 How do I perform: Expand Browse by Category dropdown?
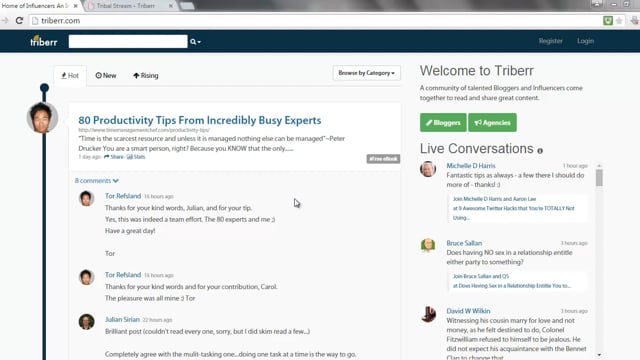(x=366, y=73)
